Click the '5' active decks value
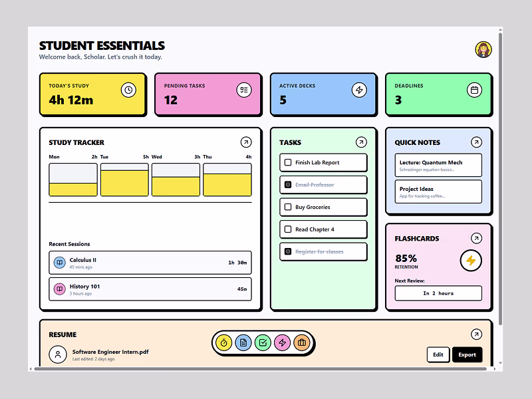 coord(283,100)
